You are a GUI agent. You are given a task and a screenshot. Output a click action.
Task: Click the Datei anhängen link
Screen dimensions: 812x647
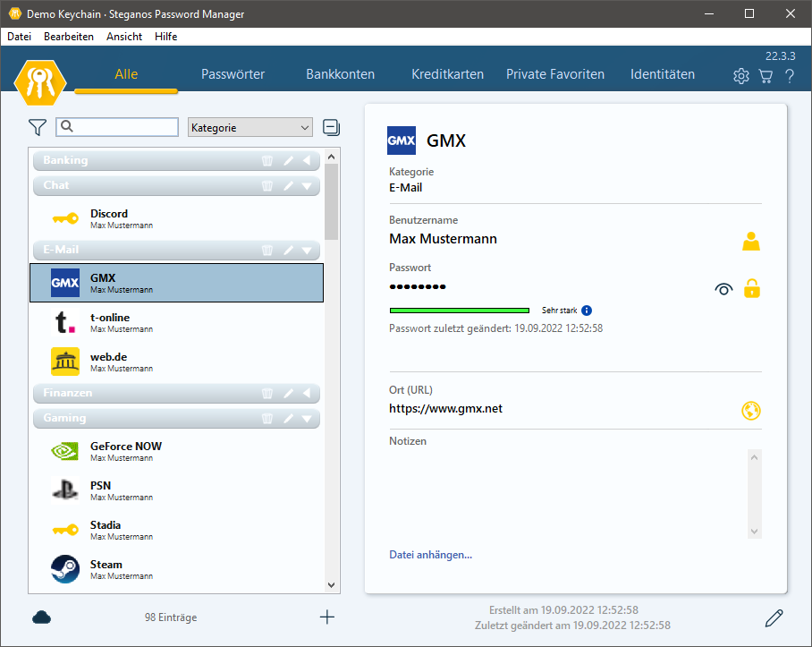tap(430, 555)
